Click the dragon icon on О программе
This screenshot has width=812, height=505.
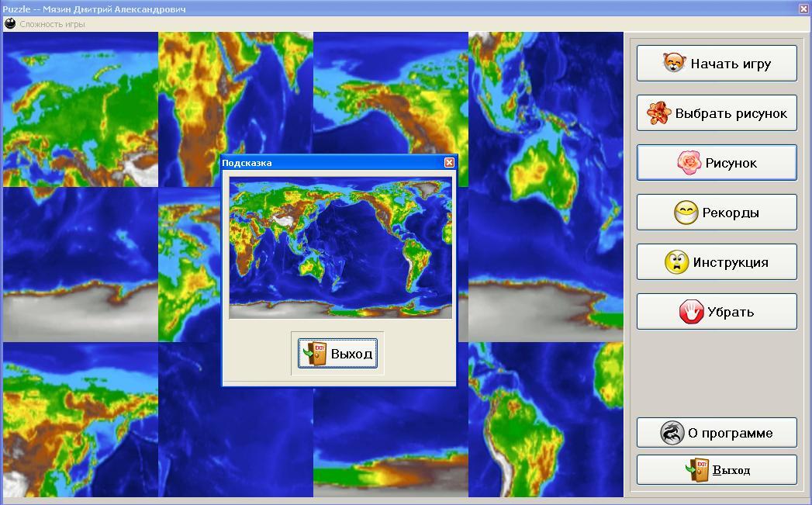(672, 433)
